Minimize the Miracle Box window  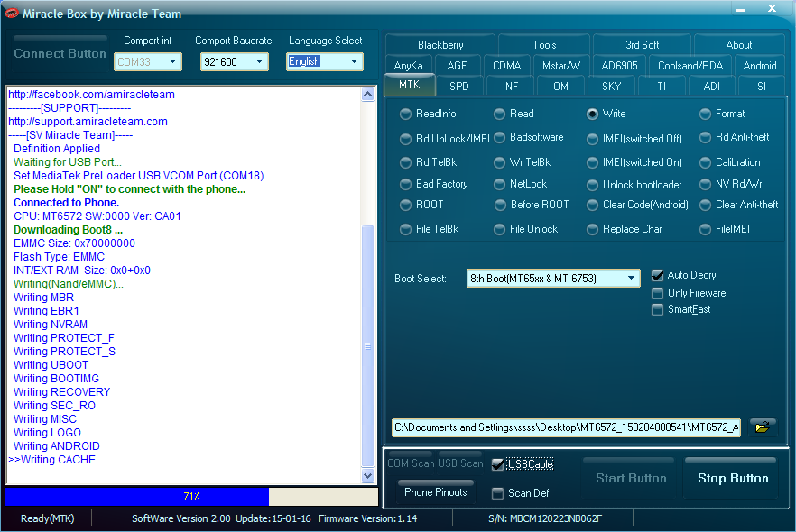[x=740, y=10]
